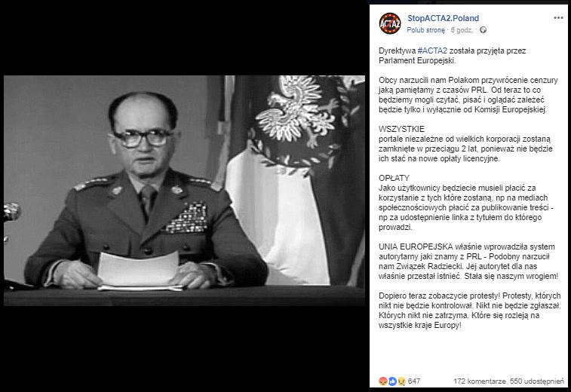Open the StopACTA2.Poland page name link
Image resolution: width=571 pixels, height=392 pixels.
tap(443, 18)
